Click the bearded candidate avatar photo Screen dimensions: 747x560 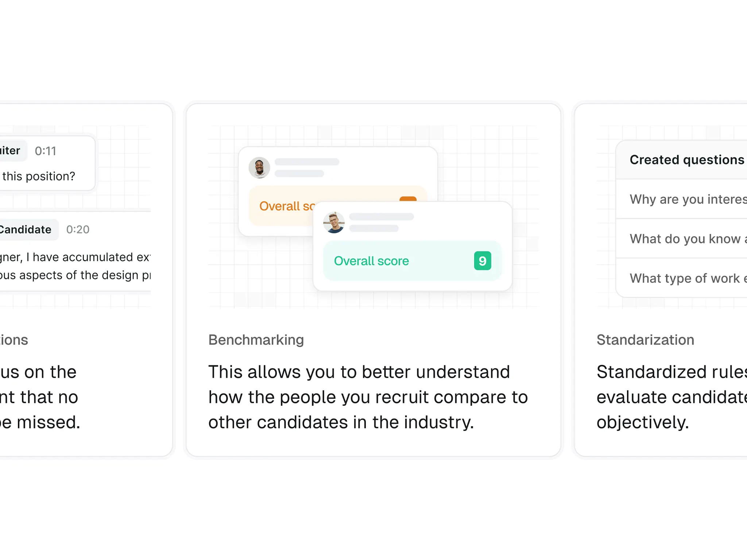[259, 168]
